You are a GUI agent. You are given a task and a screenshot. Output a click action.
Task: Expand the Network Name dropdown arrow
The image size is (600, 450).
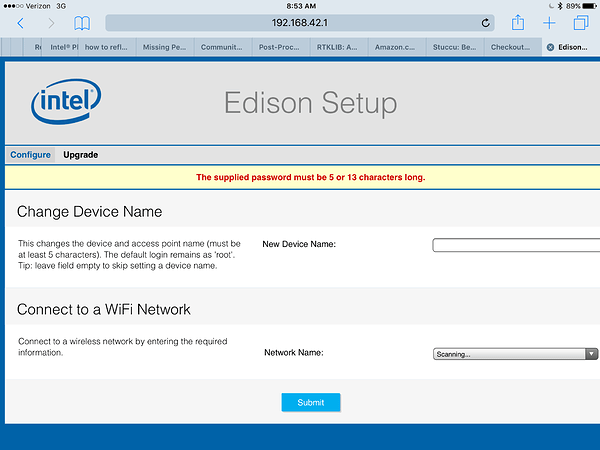(591, 354)
